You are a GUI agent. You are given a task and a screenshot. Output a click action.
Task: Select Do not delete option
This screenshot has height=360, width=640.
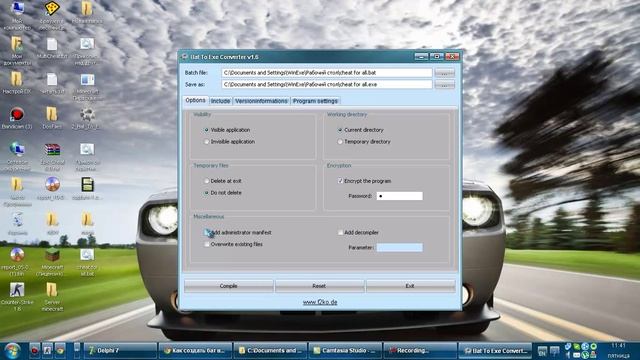206,193
